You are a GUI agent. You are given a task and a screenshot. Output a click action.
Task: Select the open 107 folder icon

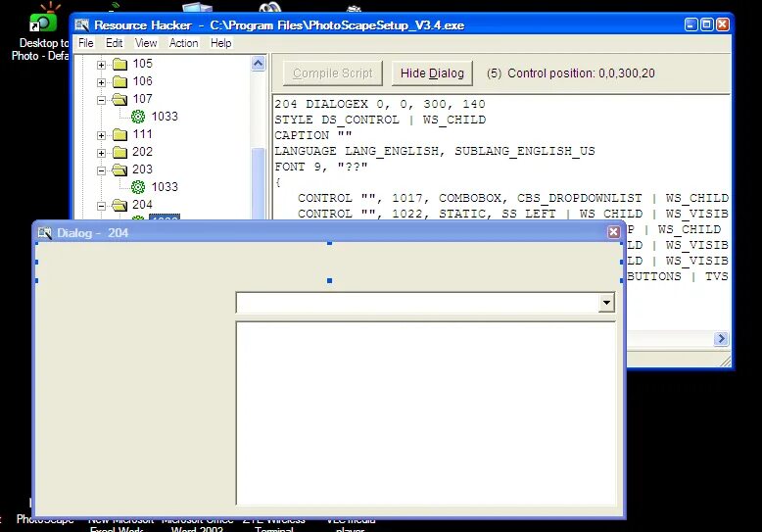(119, 99)
